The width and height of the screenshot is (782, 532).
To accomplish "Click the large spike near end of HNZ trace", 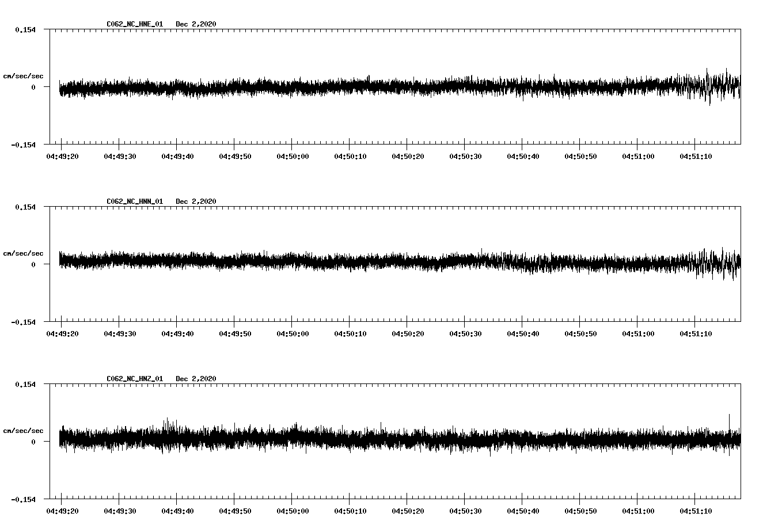I will coord(729,420).
